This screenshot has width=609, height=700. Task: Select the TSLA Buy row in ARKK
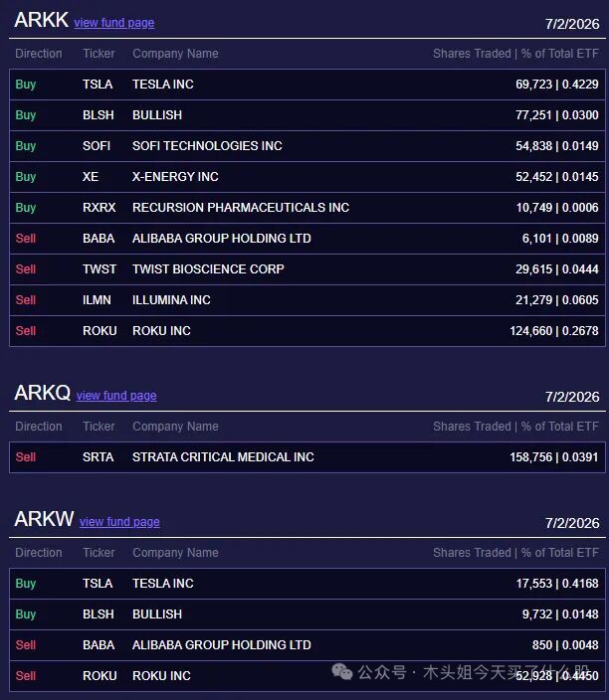tap(307, 85)
